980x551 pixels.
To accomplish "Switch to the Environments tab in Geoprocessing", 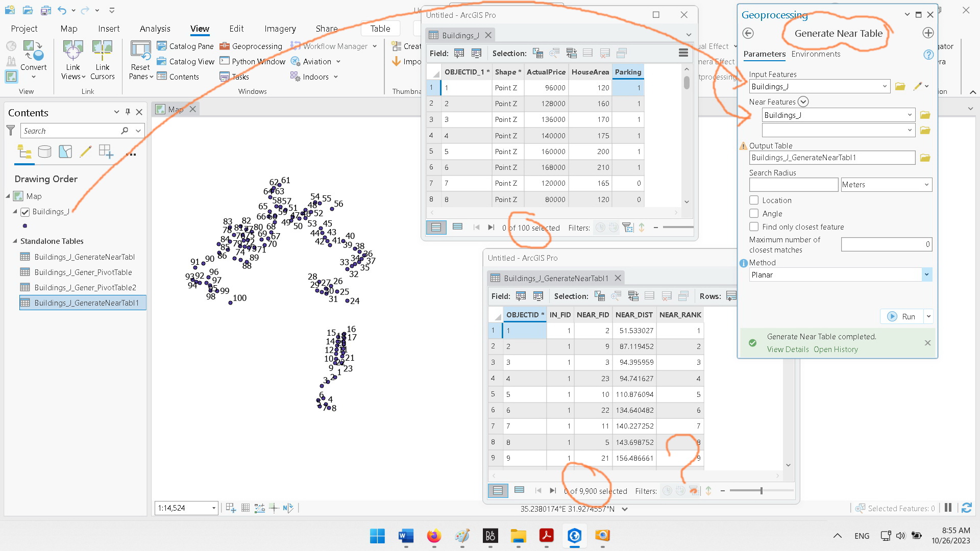I will tap(815, 54).
